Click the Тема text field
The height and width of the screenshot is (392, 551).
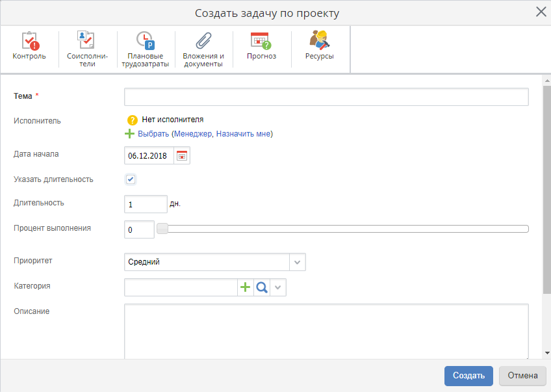[x=326, y=97]
